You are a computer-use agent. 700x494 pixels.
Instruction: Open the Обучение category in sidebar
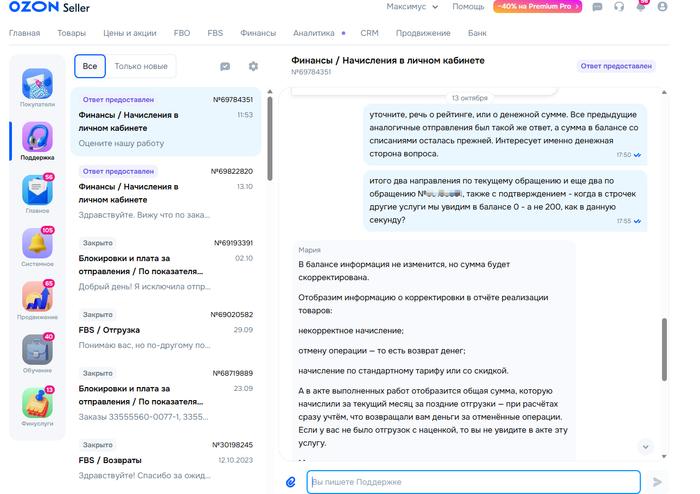point(37,353)
